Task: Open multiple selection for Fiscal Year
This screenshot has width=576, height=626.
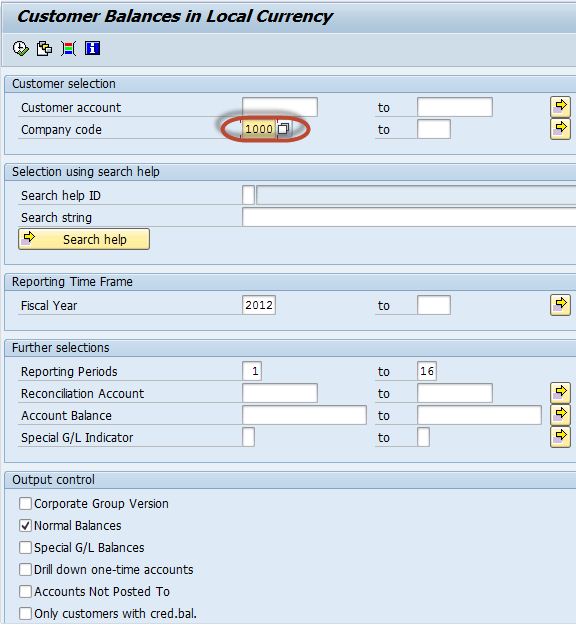Action: click(560, 305)
